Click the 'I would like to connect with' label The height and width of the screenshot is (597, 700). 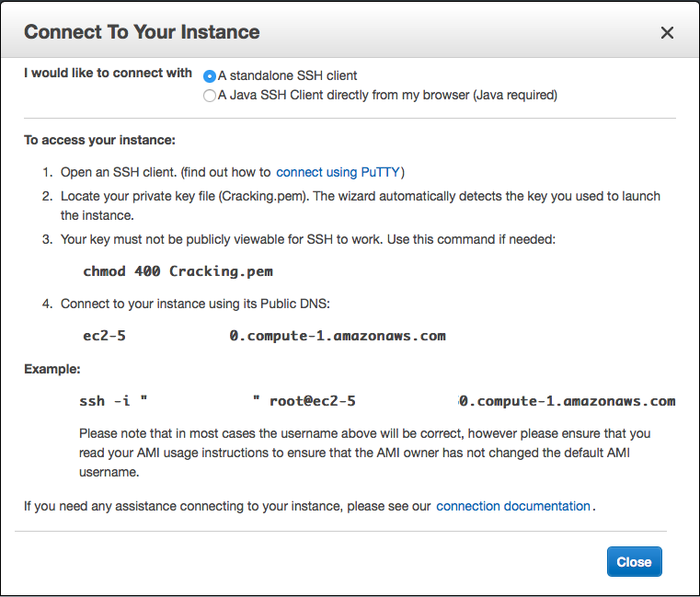click(109, 74)
